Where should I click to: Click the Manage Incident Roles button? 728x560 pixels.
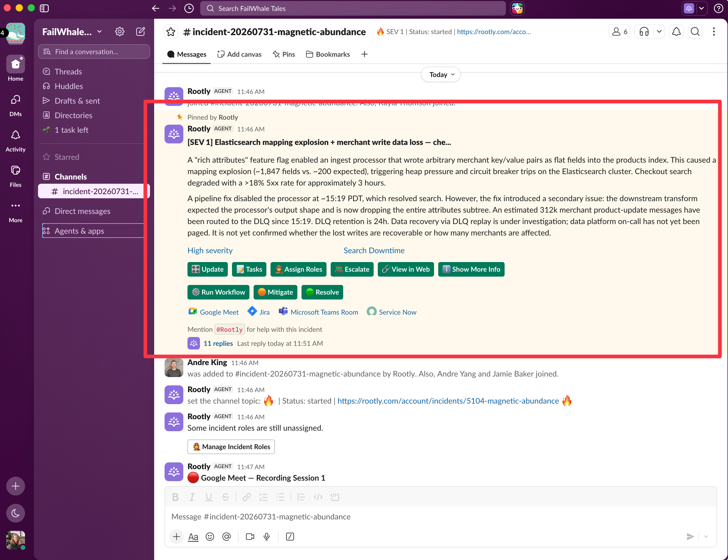tap(231, 447)
